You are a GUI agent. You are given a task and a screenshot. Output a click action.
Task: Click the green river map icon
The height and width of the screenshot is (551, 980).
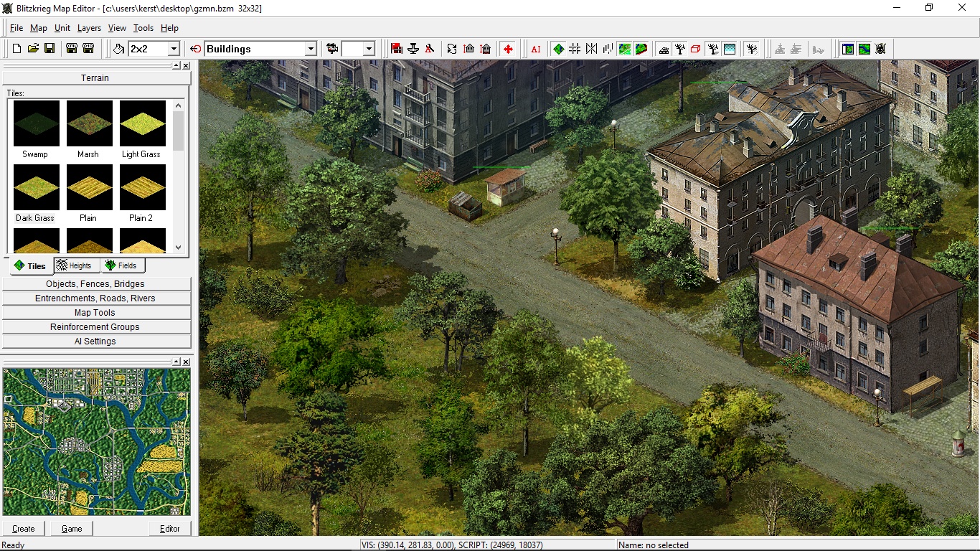coord(864,49)
